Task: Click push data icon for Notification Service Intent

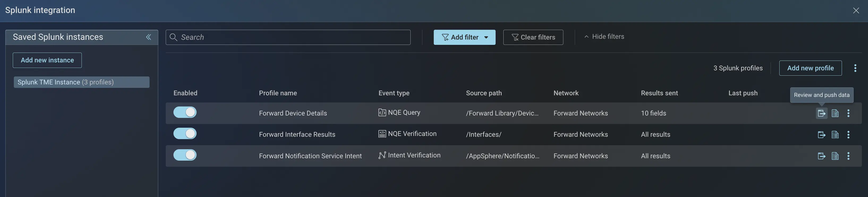Action: [821, 156]
